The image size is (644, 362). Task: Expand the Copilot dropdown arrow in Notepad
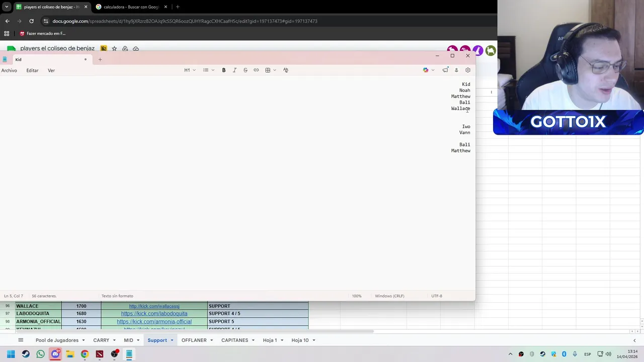[433, 70]
